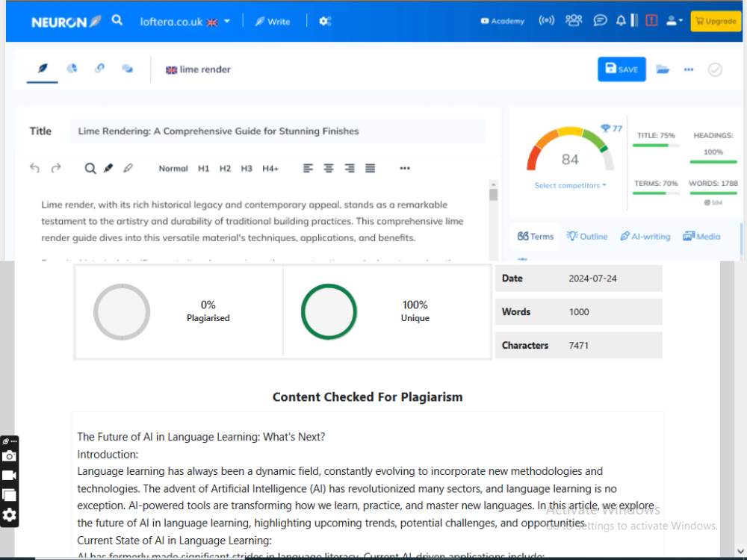The height and width of the screenshot is (560, 747).
Task: Click the undo arrow in editor toolbar
Action: [34, 169]
